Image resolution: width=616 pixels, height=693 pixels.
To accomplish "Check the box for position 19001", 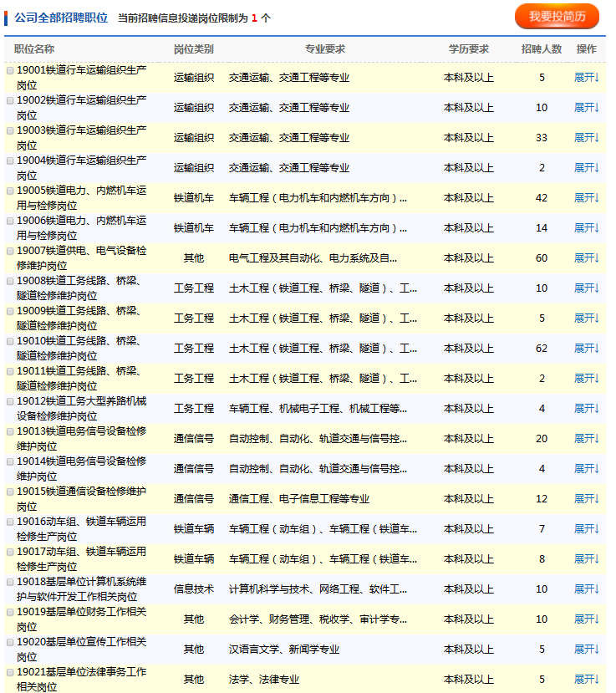I will click(10, 71).
